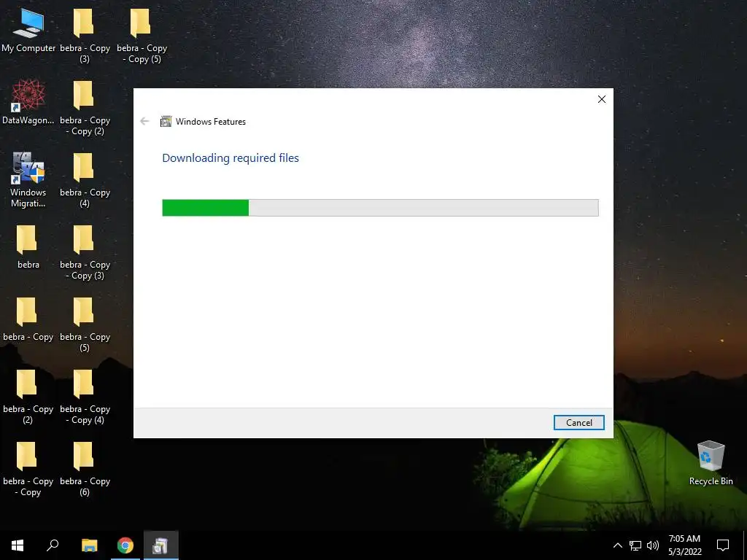
Task: Select the 'bebra - Copy' folder
Action: [28, 319]
